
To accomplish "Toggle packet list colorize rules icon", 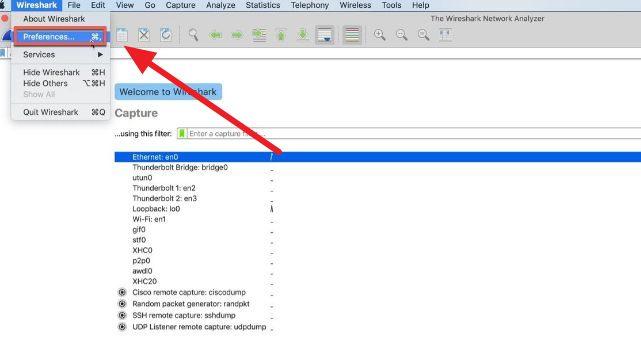I will (x=352, y=35).
